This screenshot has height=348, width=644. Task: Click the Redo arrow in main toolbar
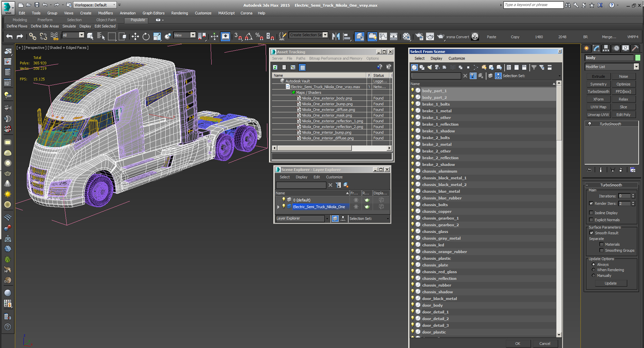[20, 37]
